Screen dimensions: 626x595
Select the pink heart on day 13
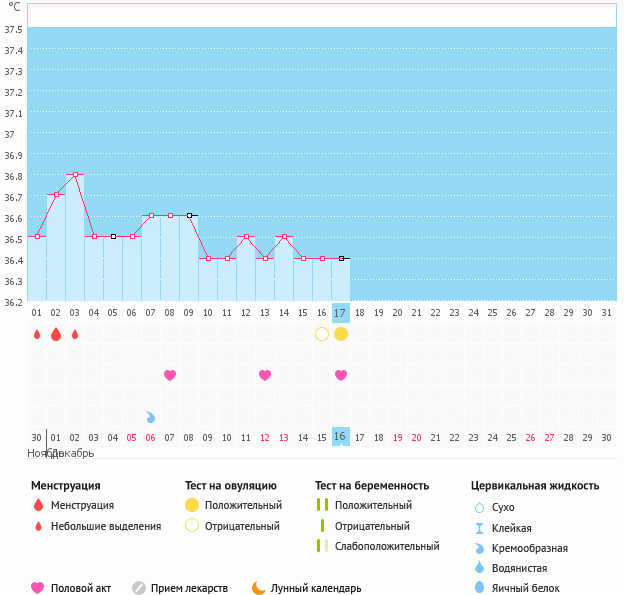tap(265, 375)
